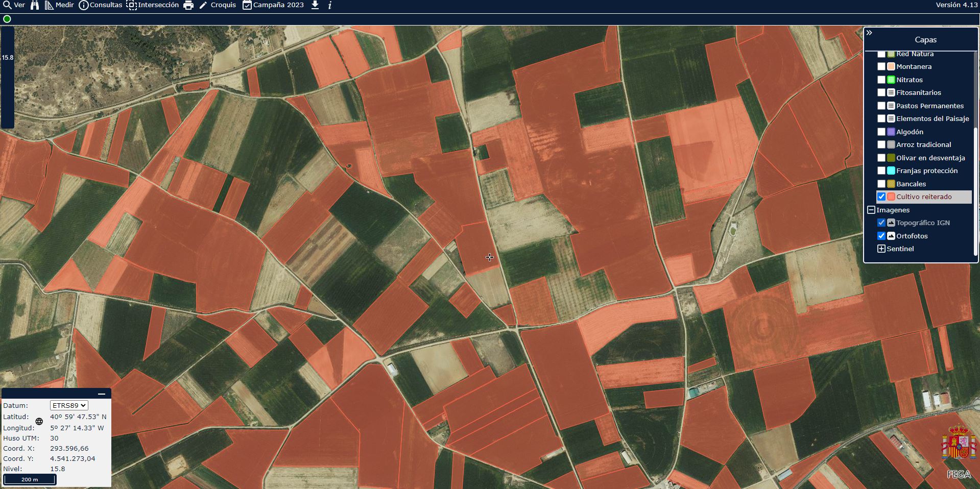Image resolution: width=980 pixels, height=489 pixels.
Task: Toggle off the Ortofotos image layer
Action: point(881,236)
